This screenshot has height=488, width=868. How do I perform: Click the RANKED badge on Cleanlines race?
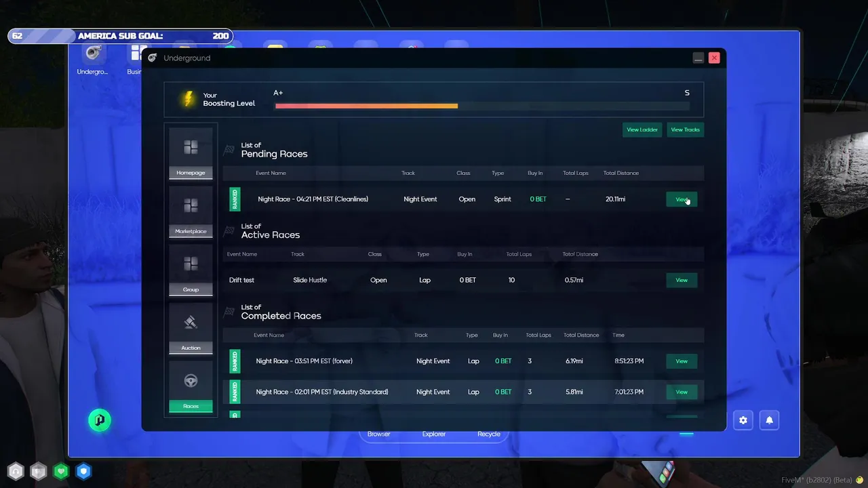pos(235,199)
